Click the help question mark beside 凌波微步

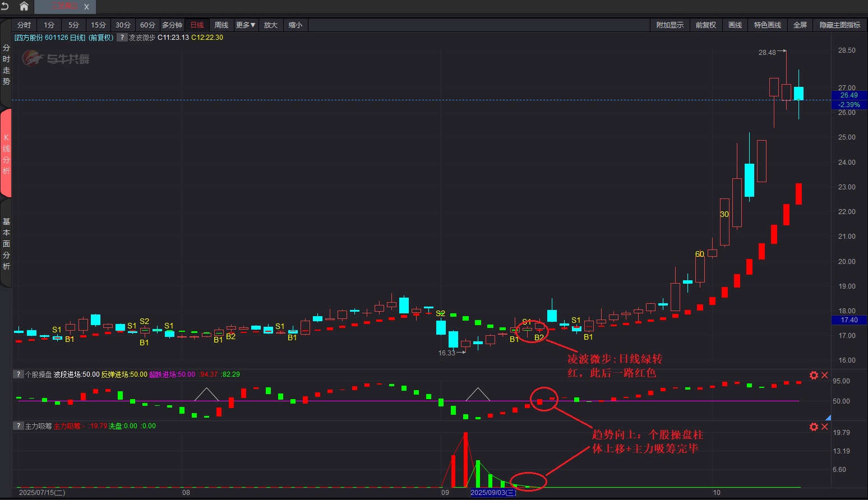pos(122,38)
